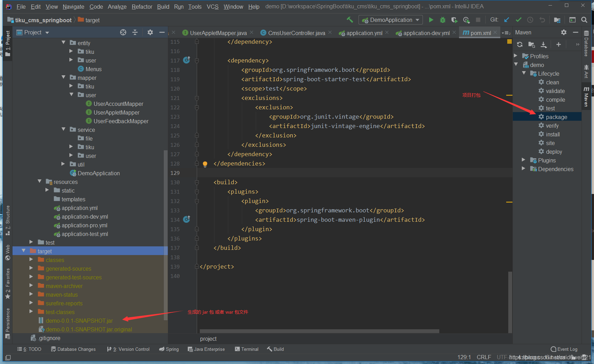This screenshot has height=364, width=594.
Task: Run DemoApplication with the green play icon
Action: tap(431, 20)
